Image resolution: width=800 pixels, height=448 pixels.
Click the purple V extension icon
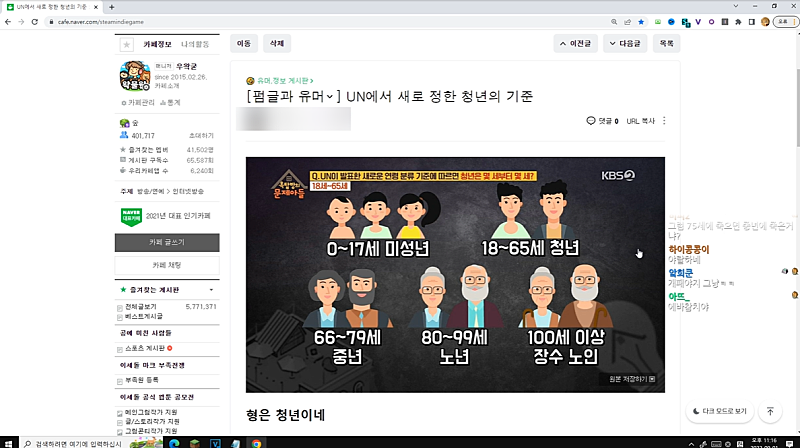[x=698, y=22]
